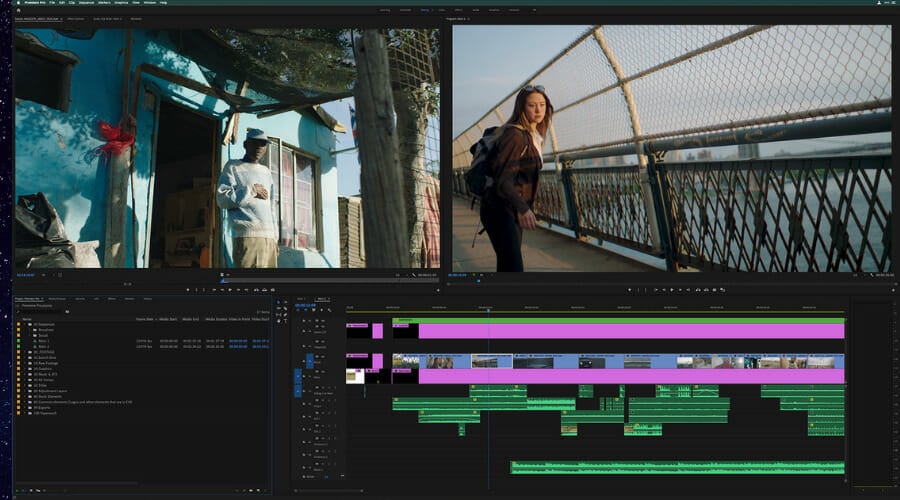
Task: Click Insert in the Source monitor
Action: (x=256, y=290)
